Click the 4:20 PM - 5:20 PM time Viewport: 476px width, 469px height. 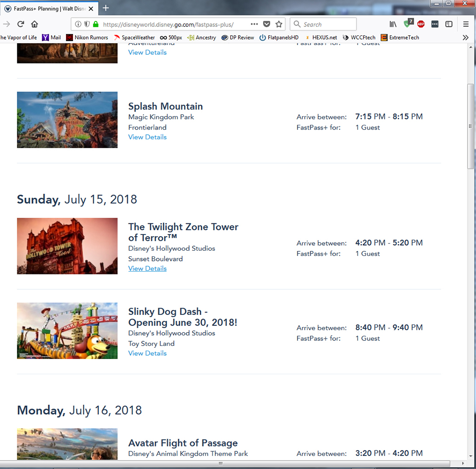pos(389,243)
